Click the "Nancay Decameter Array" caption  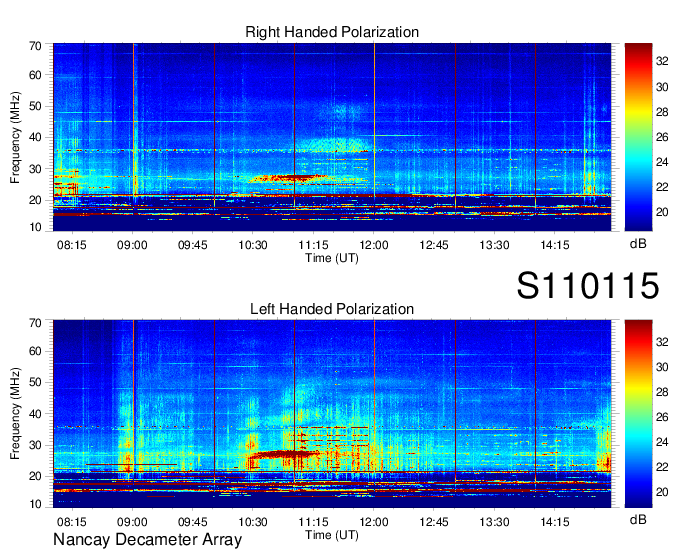click(147, 540)
